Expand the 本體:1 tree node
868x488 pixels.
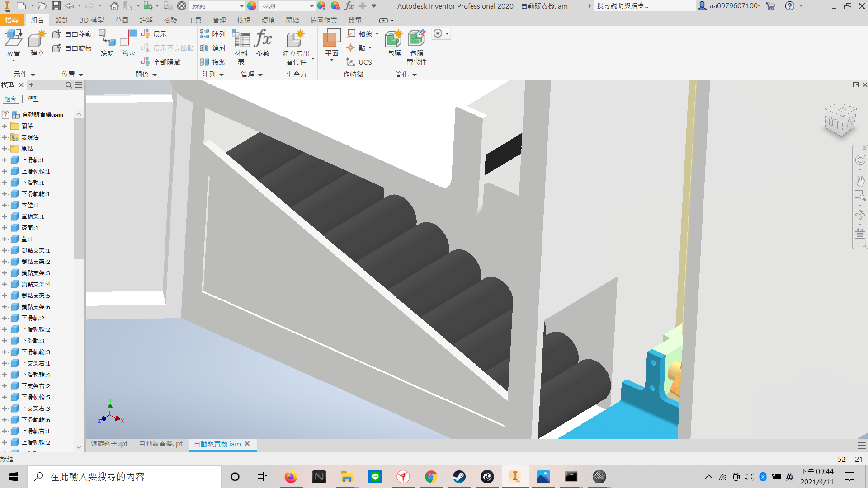(5, 205)
